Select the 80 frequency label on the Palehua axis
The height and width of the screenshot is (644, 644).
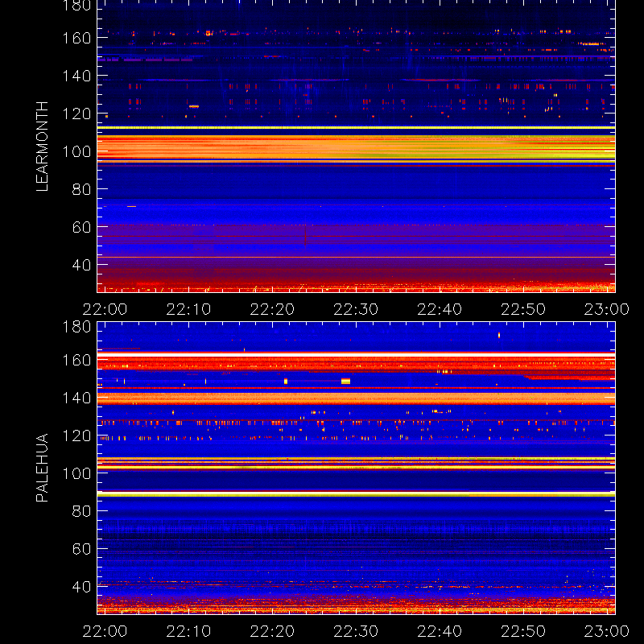(x=82, y=511)
